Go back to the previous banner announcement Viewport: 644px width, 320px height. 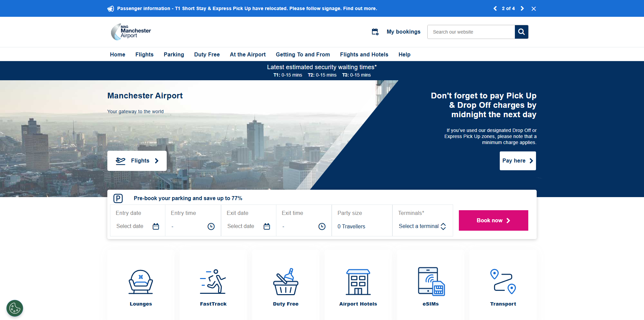click(495, 8)
